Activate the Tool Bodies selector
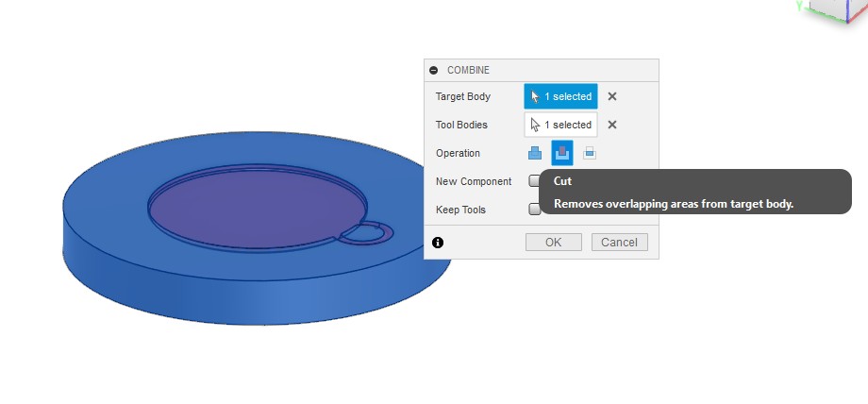 click(x=561, y=125)
